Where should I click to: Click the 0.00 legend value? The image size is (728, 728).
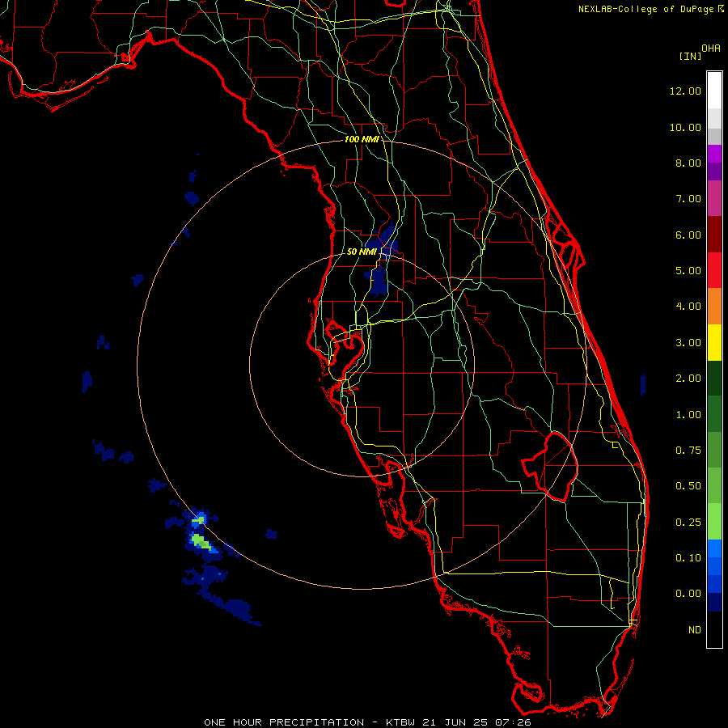tap(688, 594)
